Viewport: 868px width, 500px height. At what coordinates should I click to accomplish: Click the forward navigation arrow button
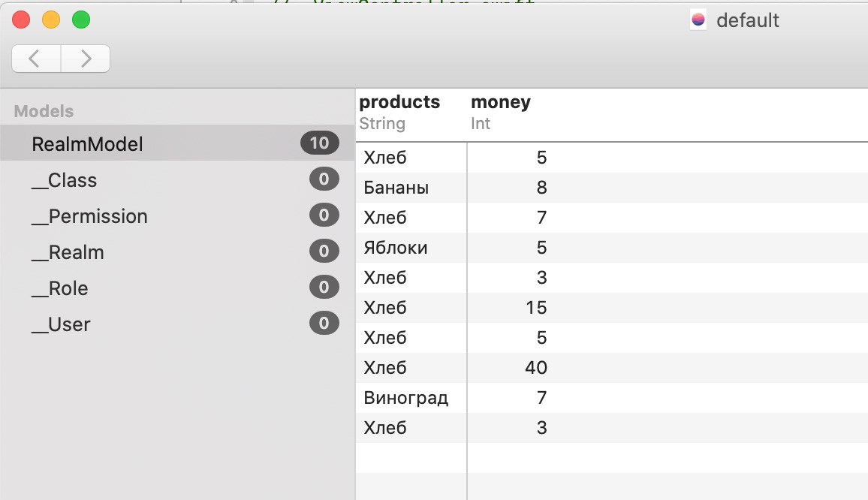[86, 59]
